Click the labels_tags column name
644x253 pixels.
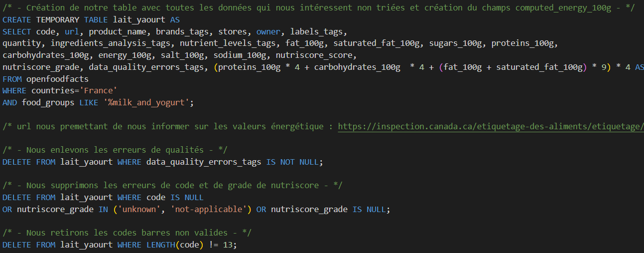316,31
